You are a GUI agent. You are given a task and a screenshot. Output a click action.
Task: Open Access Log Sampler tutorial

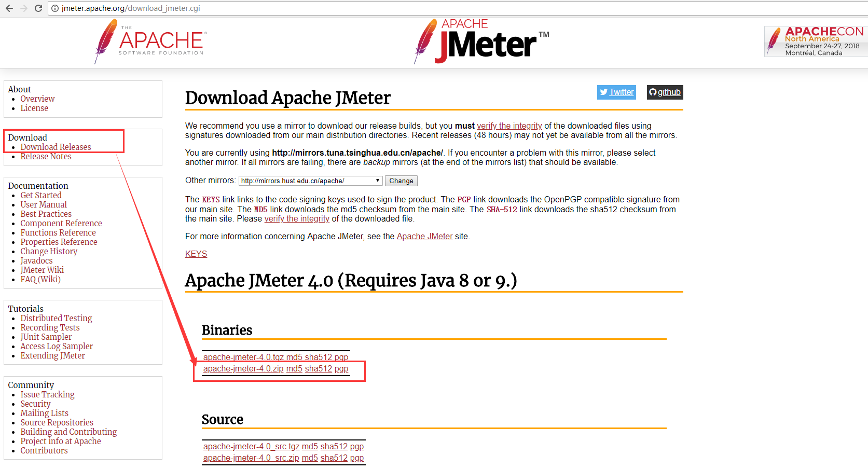57,346
